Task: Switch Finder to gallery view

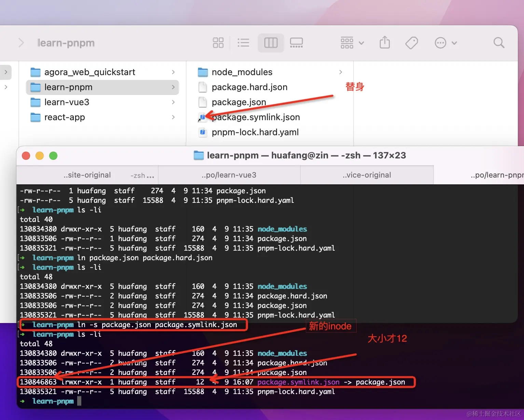Action: coord(296,43)
